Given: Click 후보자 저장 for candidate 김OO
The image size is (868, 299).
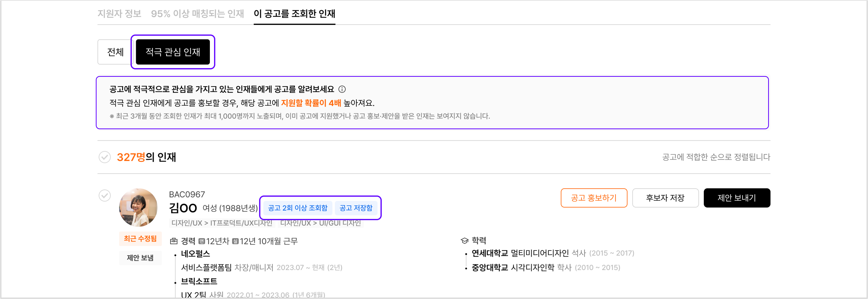Looking at the screenshot, I should 665,198.
